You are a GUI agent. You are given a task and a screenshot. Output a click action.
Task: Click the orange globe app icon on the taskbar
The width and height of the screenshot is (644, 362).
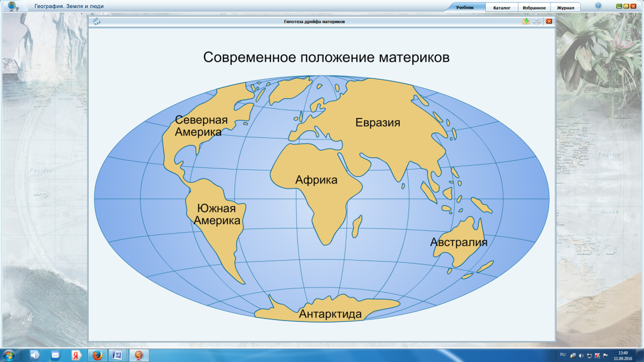click(139, 356)
